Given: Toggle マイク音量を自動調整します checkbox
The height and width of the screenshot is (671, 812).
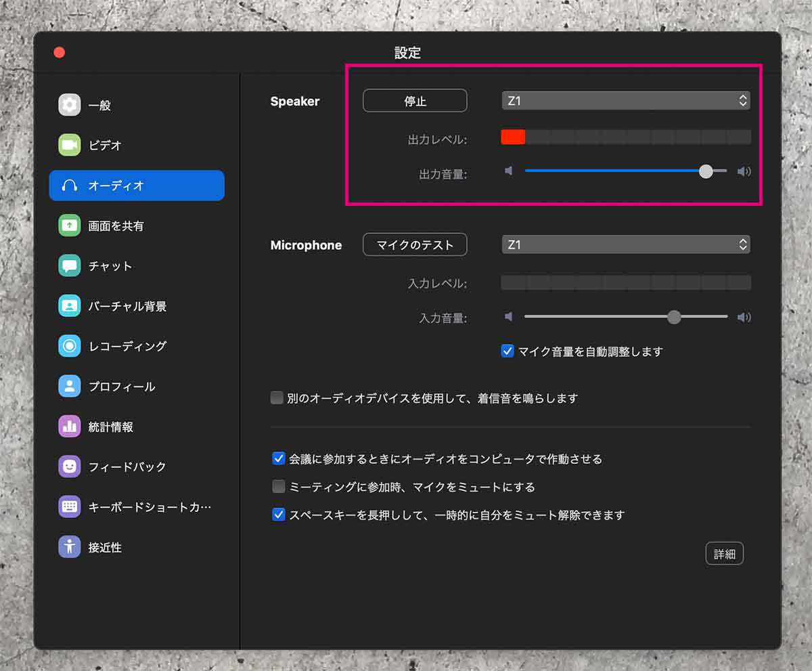Looking at the screenshot, I should 507,351.
